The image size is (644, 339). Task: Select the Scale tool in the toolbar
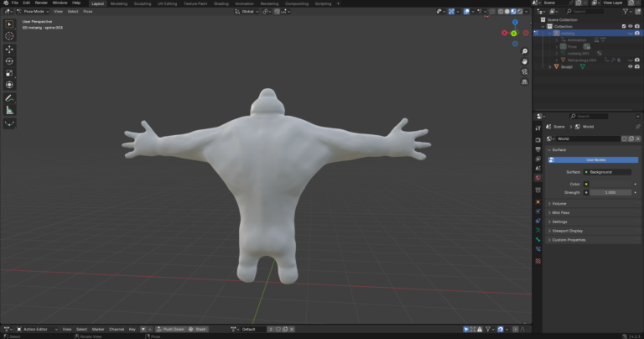(x=9, y=73)
